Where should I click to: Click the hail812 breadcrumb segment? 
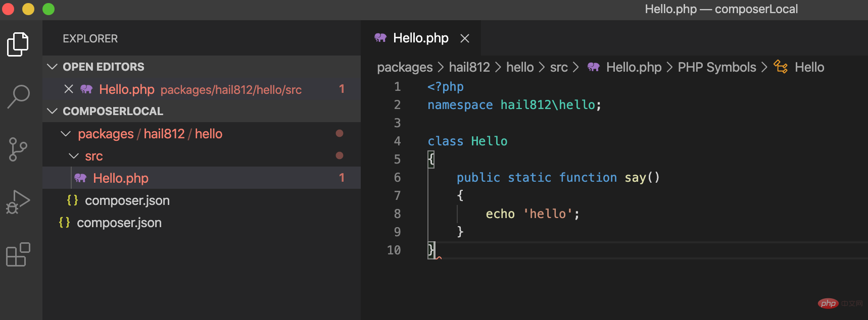click(469, 67)
